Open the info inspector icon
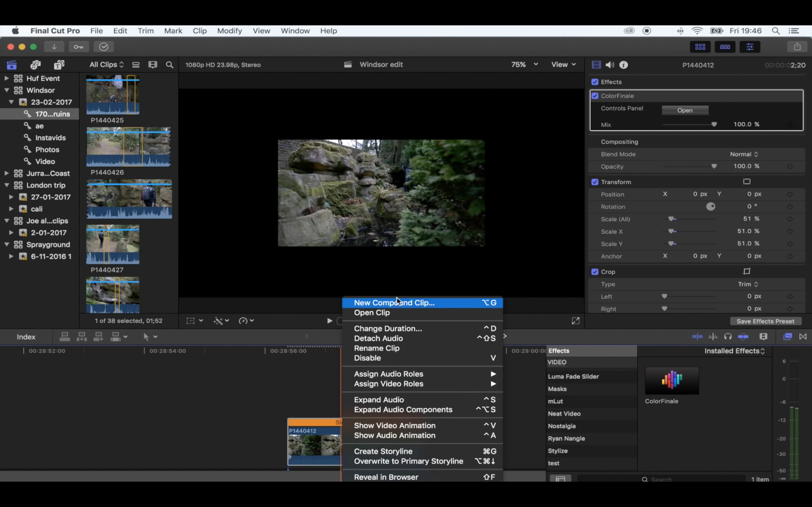The image size is (812, 507). point(623,65)
